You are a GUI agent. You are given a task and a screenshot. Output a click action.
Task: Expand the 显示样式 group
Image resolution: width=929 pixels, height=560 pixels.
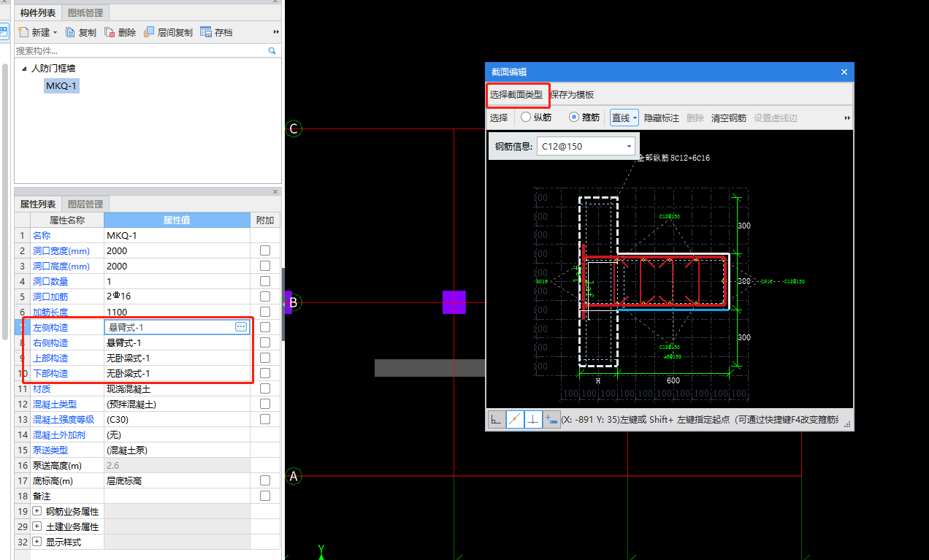[37, 542]
